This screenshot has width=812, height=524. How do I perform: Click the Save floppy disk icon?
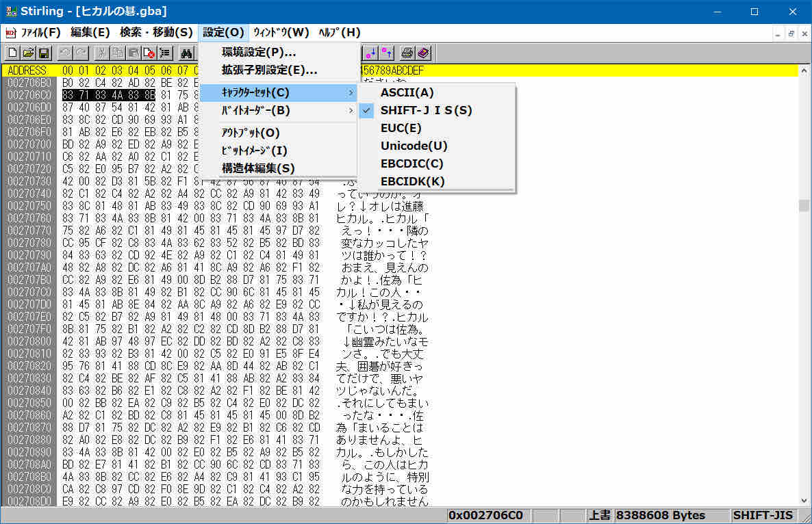pos(44,53)
